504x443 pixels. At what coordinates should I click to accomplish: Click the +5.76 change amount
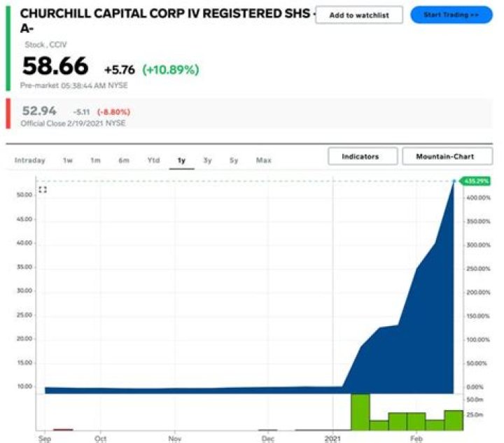pyautogui.click(x=120, y=70)
